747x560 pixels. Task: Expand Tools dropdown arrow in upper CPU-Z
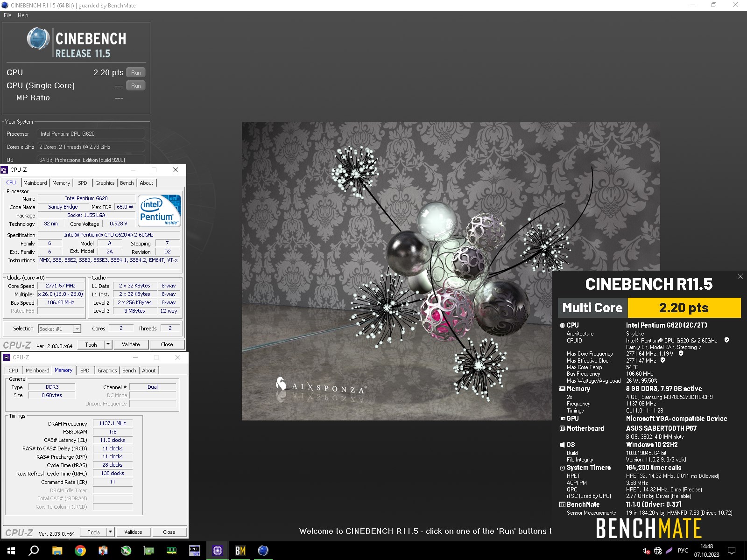[x=108, y=344]
